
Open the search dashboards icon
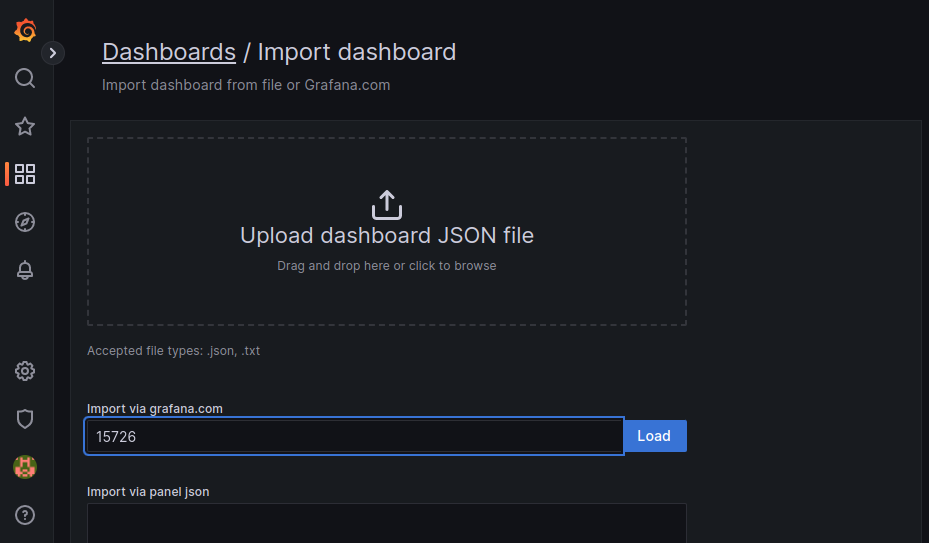[25, 78]
